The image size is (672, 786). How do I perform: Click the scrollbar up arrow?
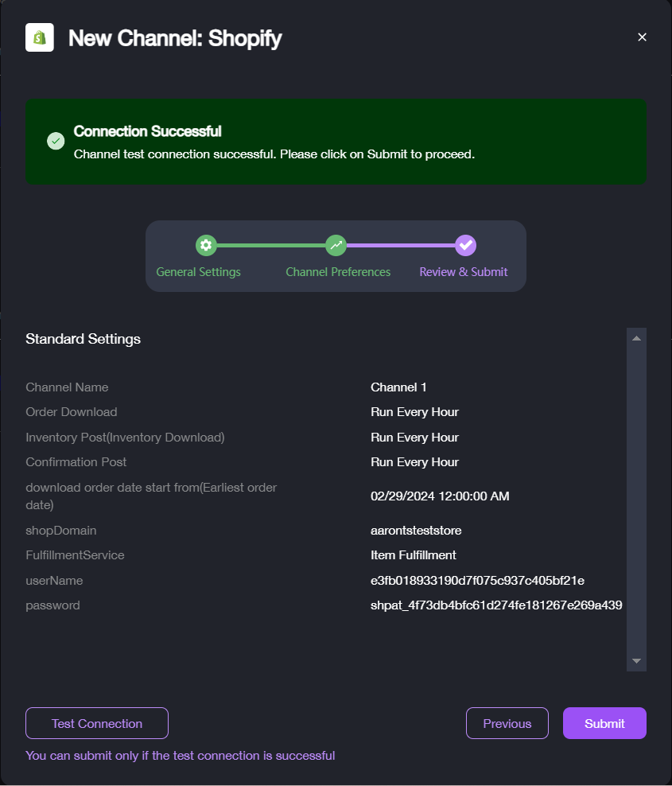(636, 338)
